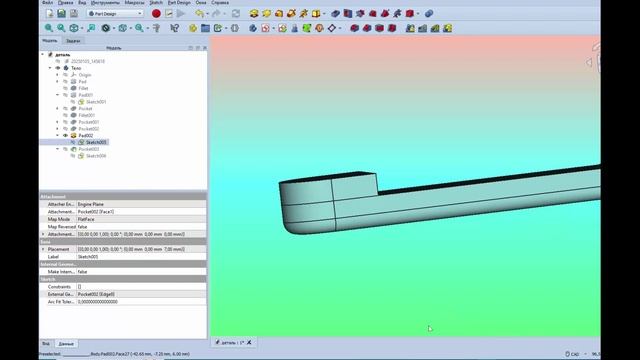The width and height of the screenshot is (640, 360).
Task: Click the orange Clone icon
Action: coord(319,28)
